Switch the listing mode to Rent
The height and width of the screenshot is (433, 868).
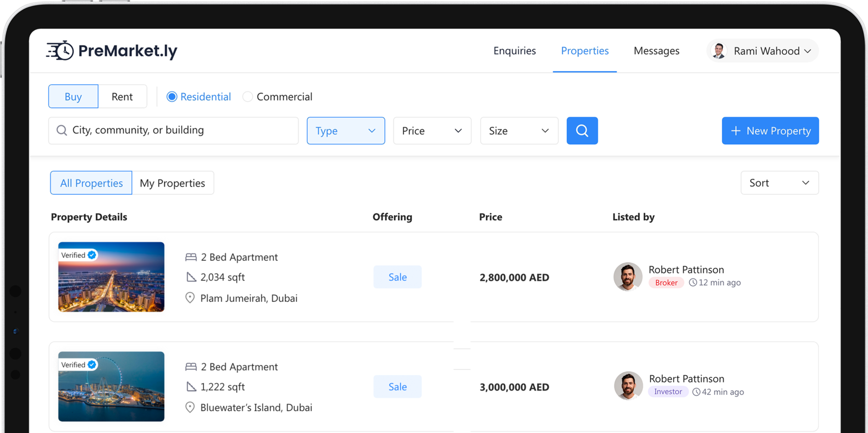click(x=122, y=97)
